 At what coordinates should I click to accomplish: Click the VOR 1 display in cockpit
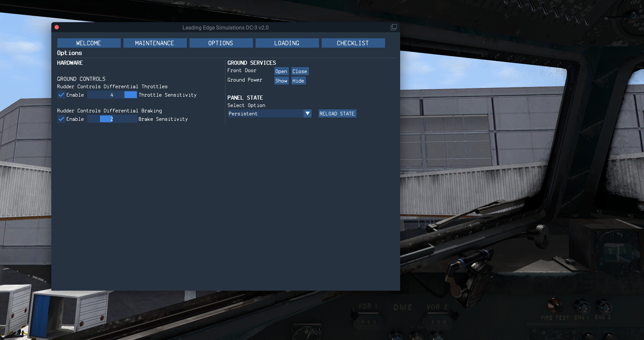tap(369, 322)
